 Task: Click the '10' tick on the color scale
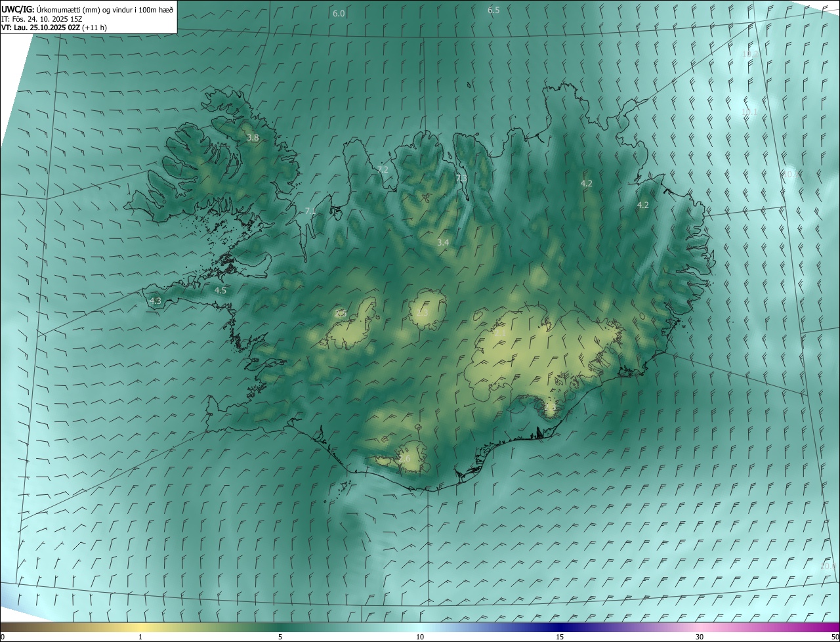[x=420, y=637]
